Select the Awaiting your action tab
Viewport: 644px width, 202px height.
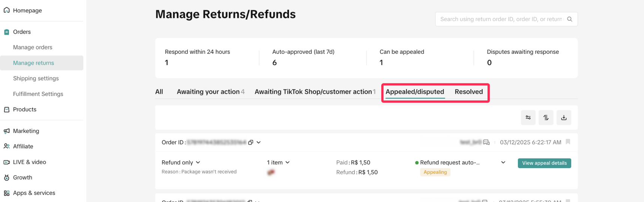[208, 92]
